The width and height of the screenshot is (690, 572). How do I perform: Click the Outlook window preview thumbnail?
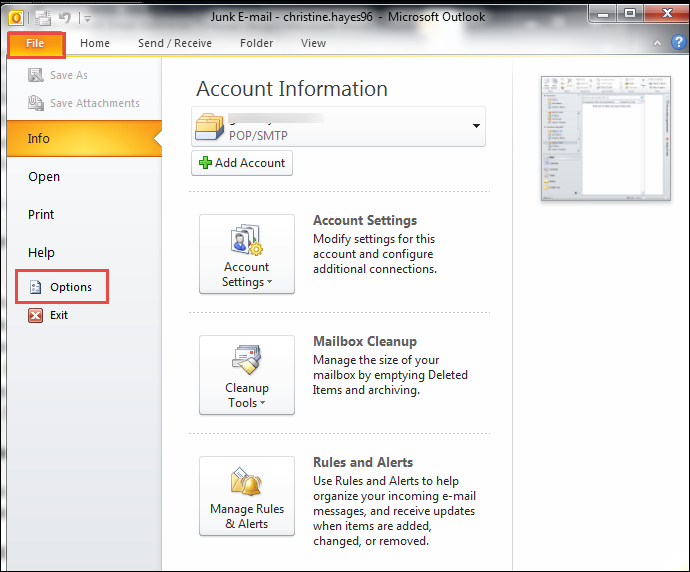pos(606,139)
